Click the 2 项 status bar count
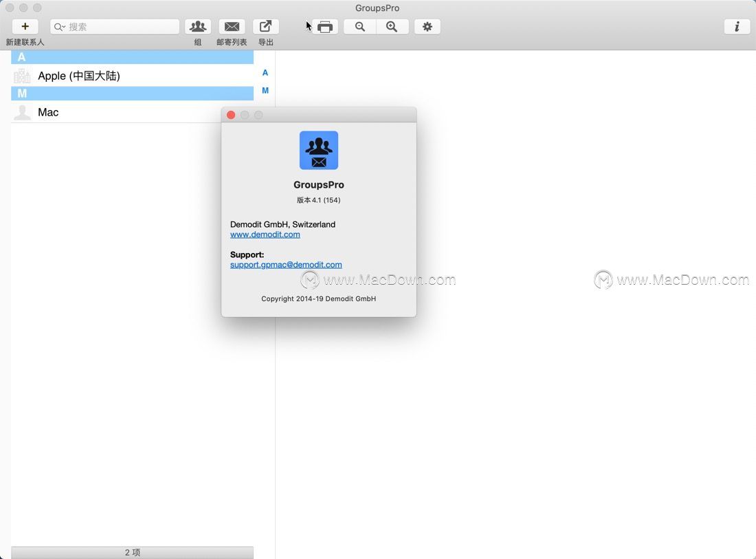Viewport: 756px width, 559px height. tap(133, 552)
